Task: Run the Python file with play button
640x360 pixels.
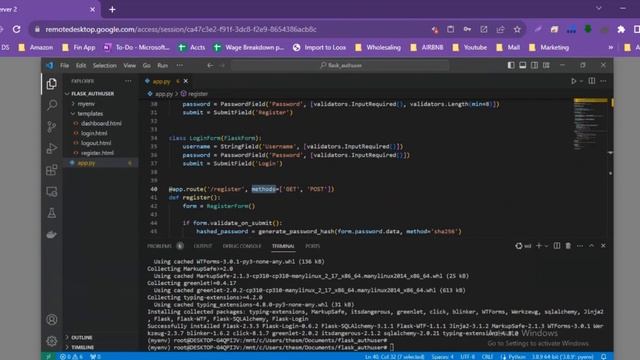Action: (573, 81)
